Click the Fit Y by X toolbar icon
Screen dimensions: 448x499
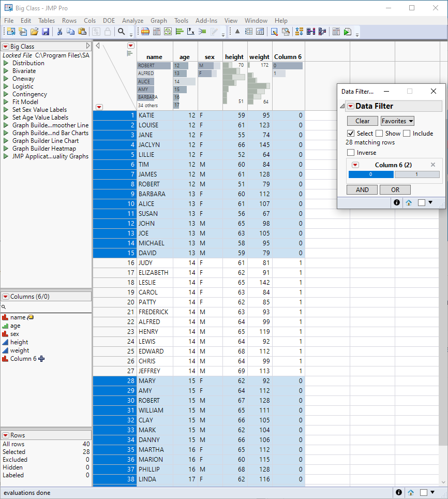pyautogui.click(x=190, y=32)
